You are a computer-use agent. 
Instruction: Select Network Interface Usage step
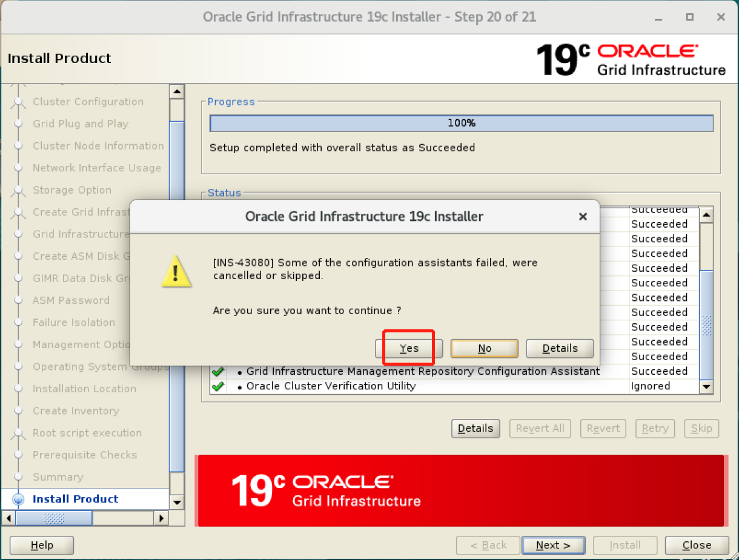pos(97,168)
